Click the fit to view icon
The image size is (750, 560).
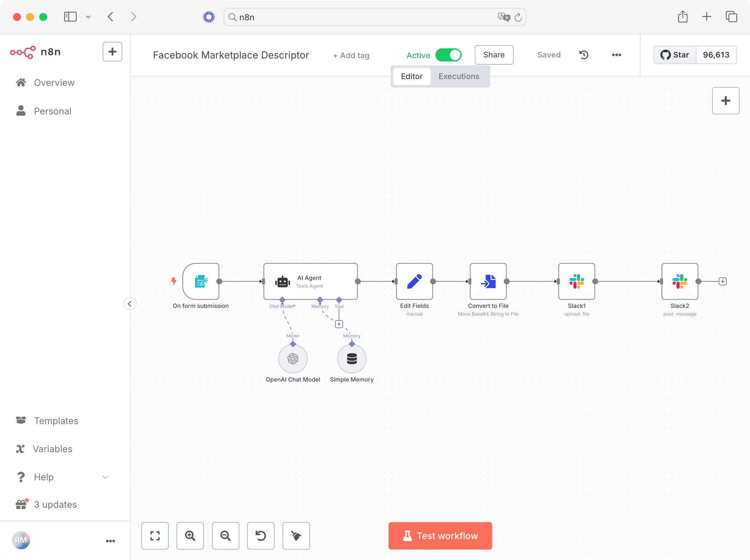[x=155, y=535]
